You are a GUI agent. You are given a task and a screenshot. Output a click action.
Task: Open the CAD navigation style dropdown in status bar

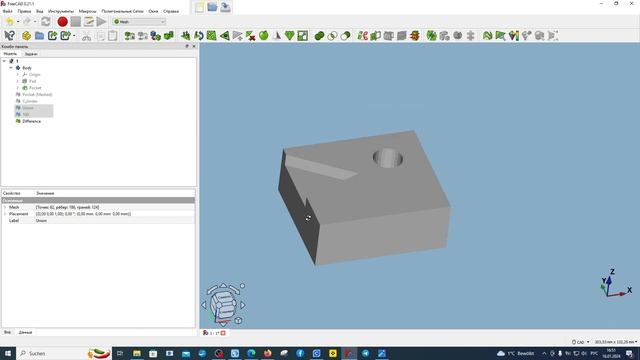[580, 342]
